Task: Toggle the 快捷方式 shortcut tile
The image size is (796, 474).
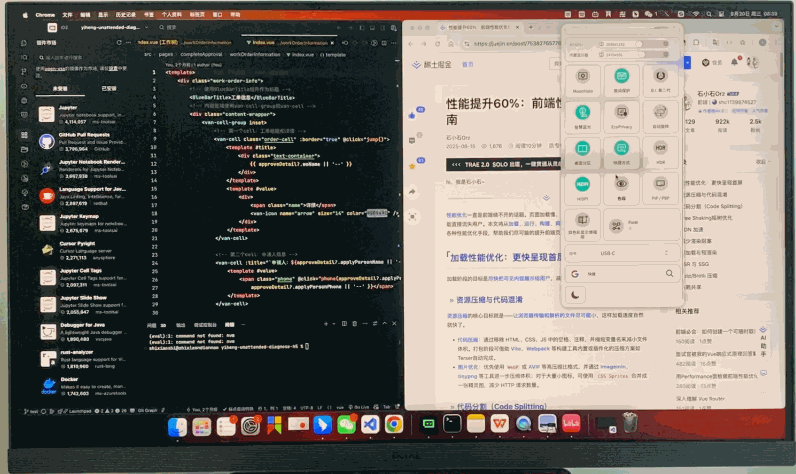Action: (x=621, y=152)
